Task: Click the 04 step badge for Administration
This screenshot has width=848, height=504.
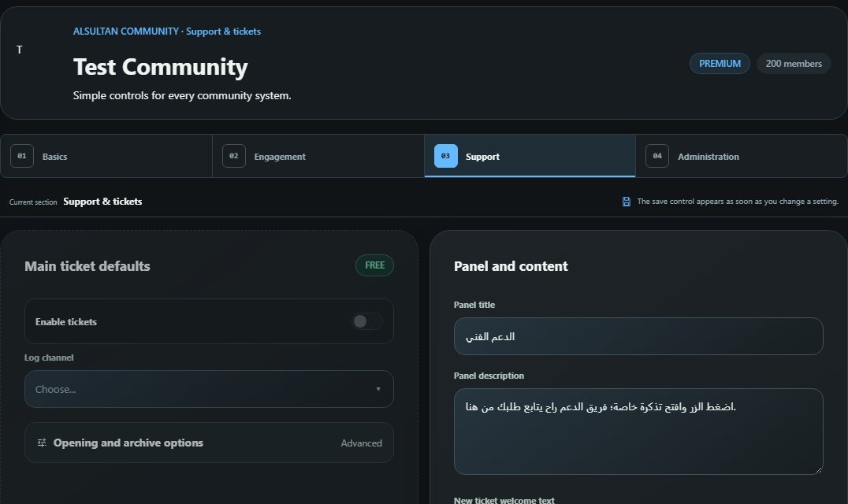Action: [x=657, y=156]
